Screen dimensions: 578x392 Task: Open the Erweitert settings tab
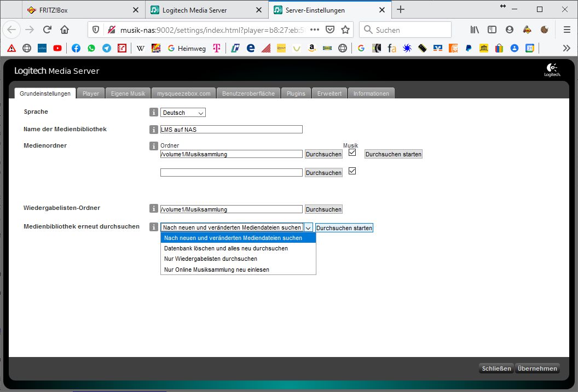click(x=330, y=93)
